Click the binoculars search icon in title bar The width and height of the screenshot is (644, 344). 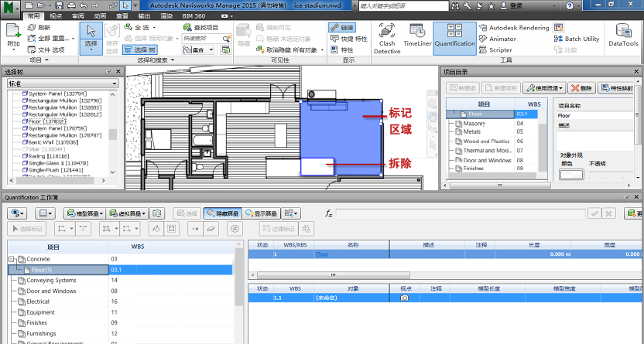[x=455, y=5]
